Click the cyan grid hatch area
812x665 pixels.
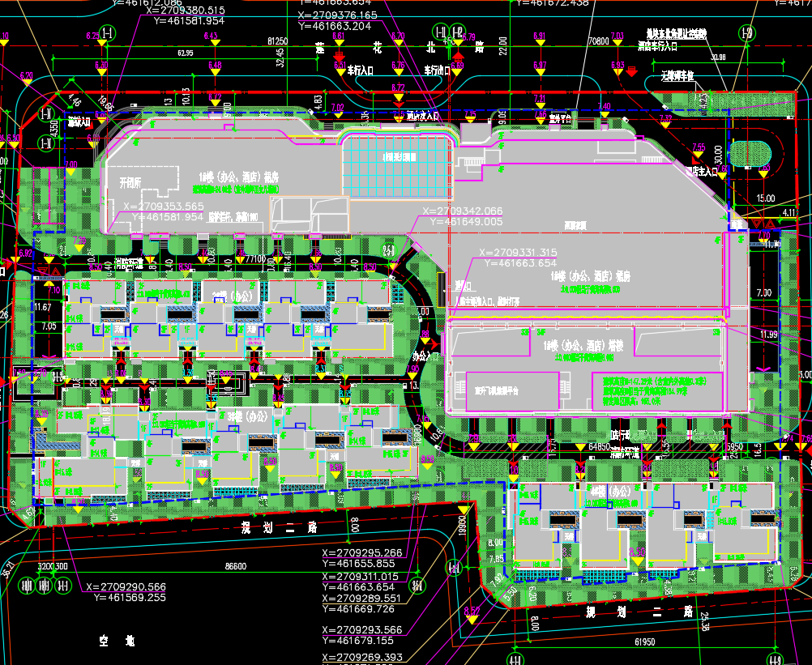394,169
